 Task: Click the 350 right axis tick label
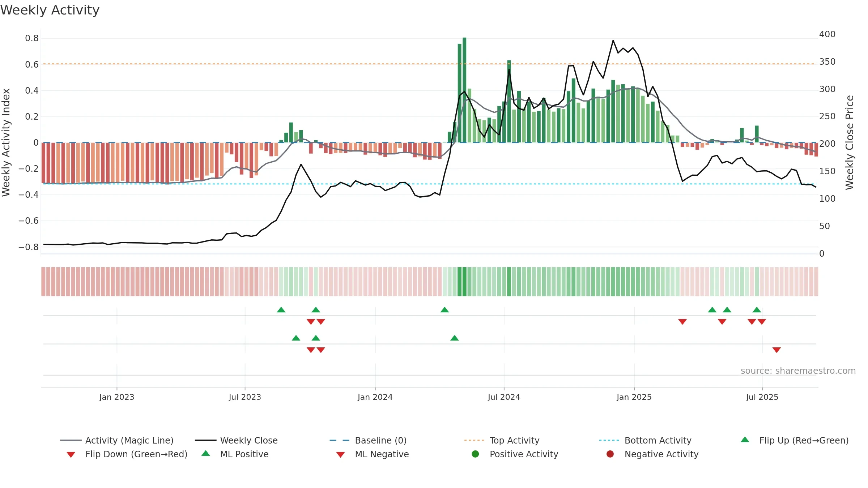coord(827,62)
